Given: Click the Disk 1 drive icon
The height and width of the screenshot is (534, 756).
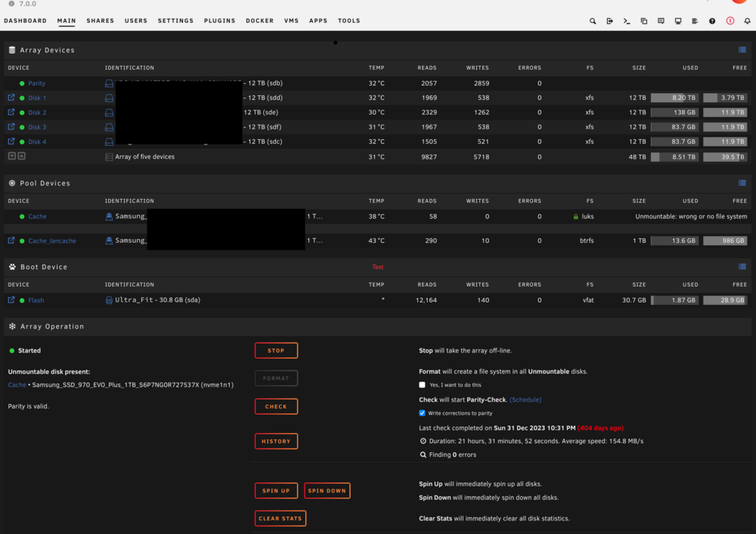Looking at the screenshot, I should 110,98.
